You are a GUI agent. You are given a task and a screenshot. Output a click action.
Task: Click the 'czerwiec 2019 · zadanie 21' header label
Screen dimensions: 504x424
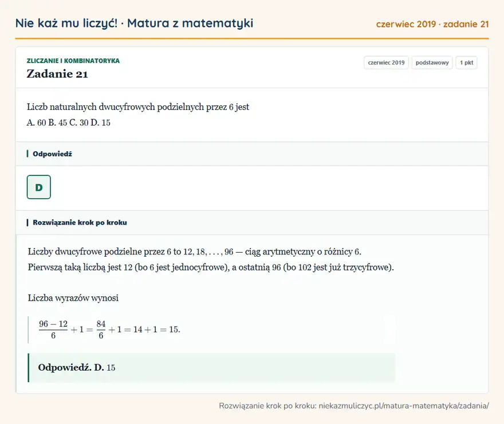432,24
